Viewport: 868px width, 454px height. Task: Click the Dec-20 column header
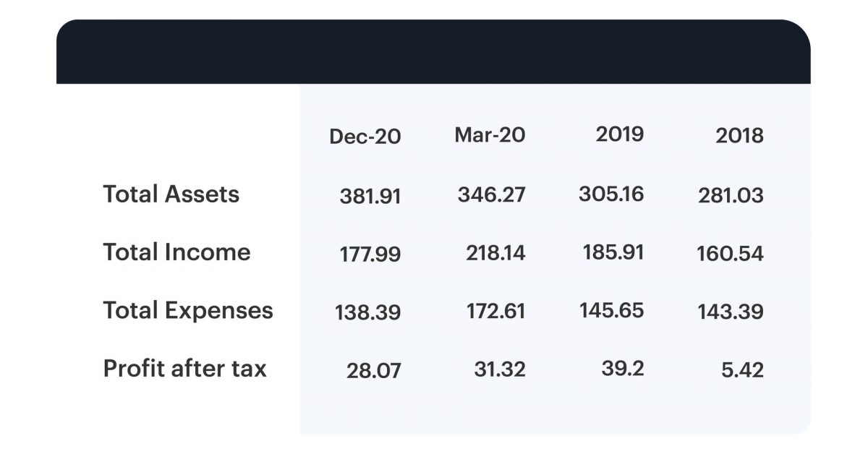365,137
